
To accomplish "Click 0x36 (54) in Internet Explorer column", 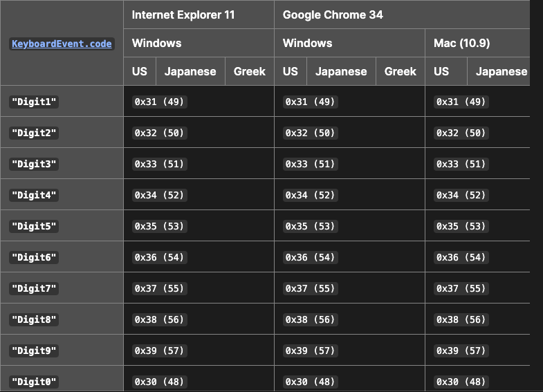I will pyautogui.click(x=160, y=258).
